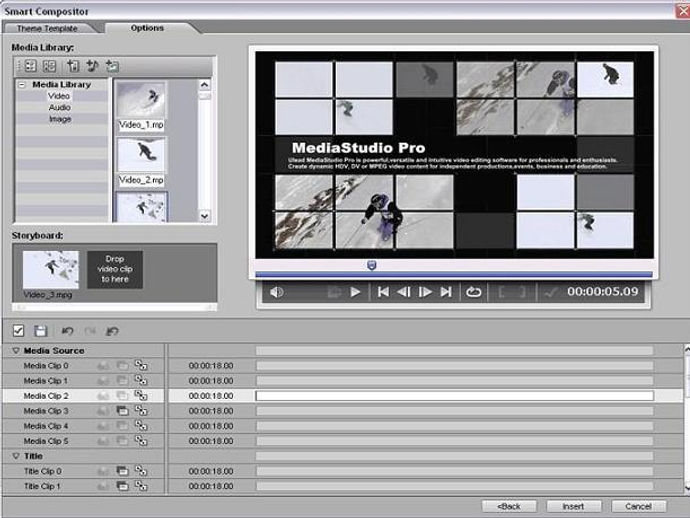This screenshot has height=518, width=690.
Task: Click the library scroll-down arrow
Action: point(205,216)
